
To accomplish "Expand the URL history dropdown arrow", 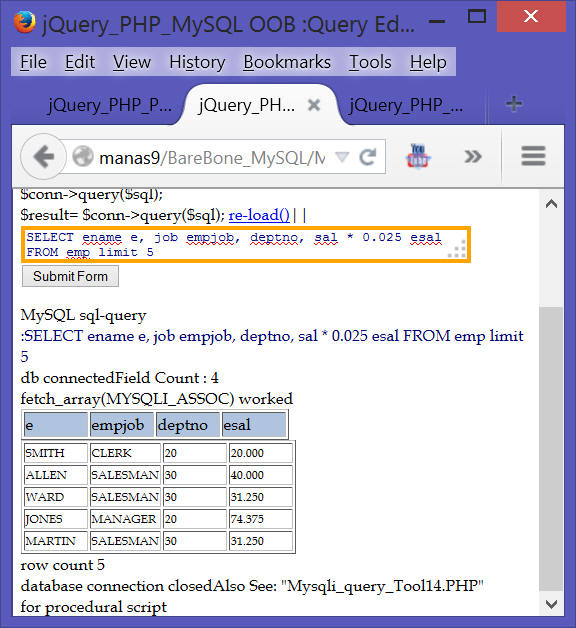I will 342,157.
